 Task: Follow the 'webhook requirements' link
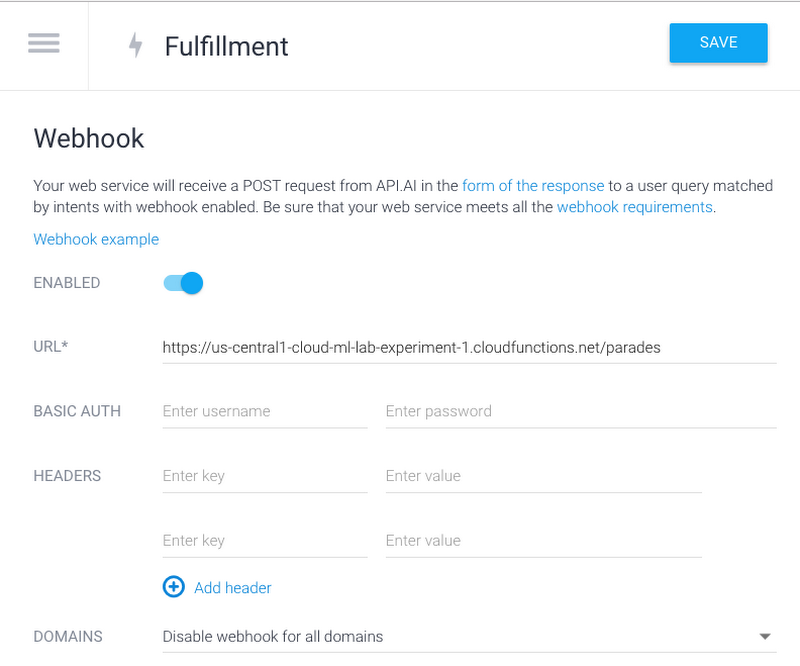pyautogui.click(x=634, y=207)
